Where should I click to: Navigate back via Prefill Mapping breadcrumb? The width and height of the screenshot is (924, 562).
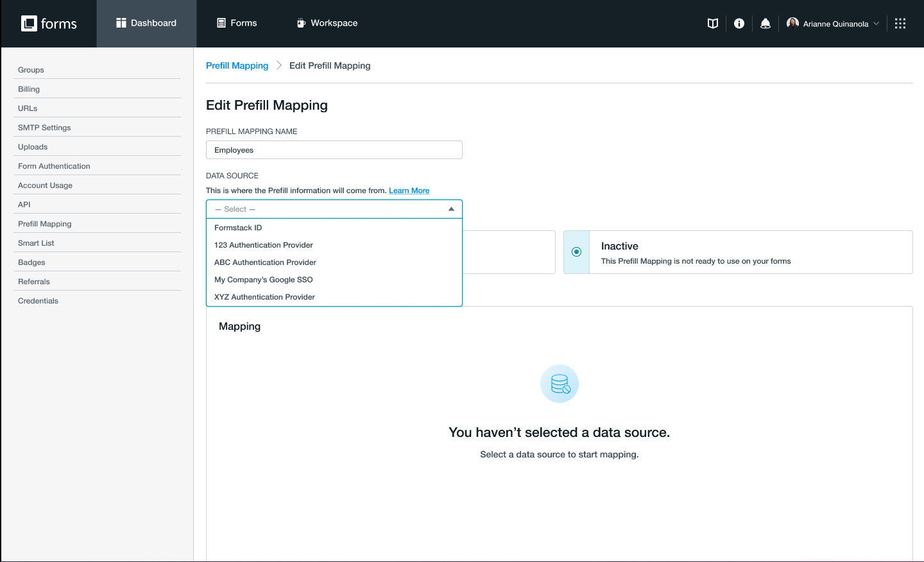click(237, 65)
